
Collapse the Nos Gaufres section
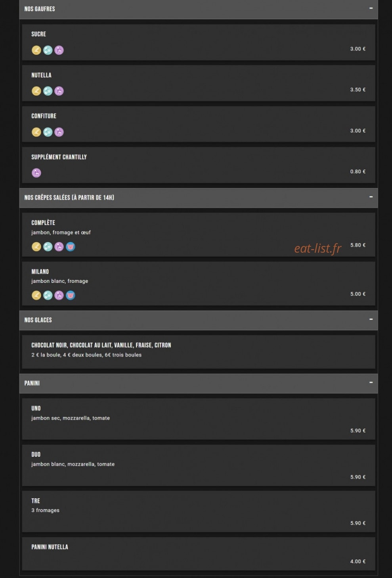pyautogui.click(x=371, y=8)
